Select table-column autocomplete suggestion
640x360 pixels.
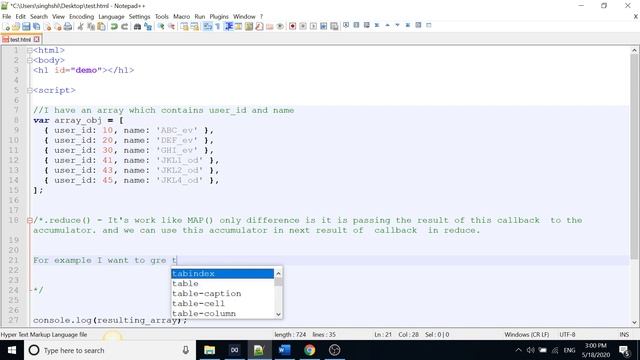point(222,313)
